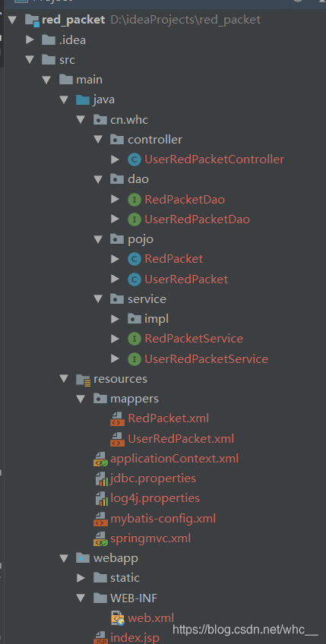Click the mappers folder icon
326x644 pixels.
100,399
